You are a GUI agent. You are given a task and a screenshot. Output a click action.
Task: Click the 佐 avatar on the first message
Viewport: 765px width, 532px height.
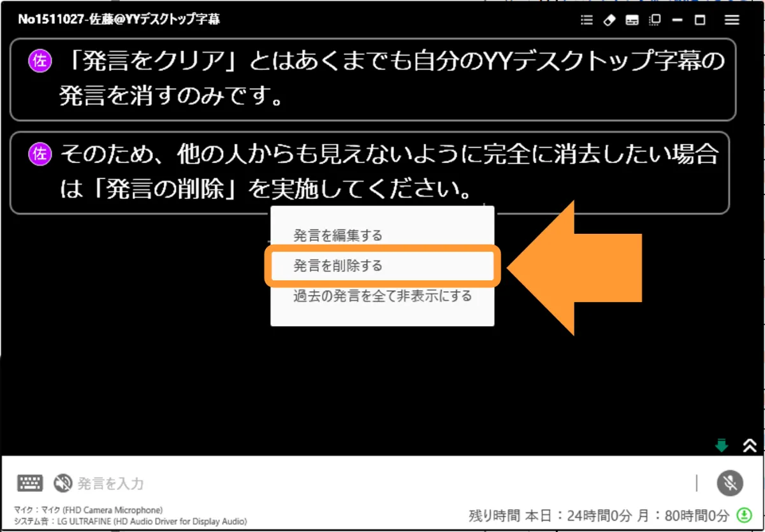pos(40,61)
